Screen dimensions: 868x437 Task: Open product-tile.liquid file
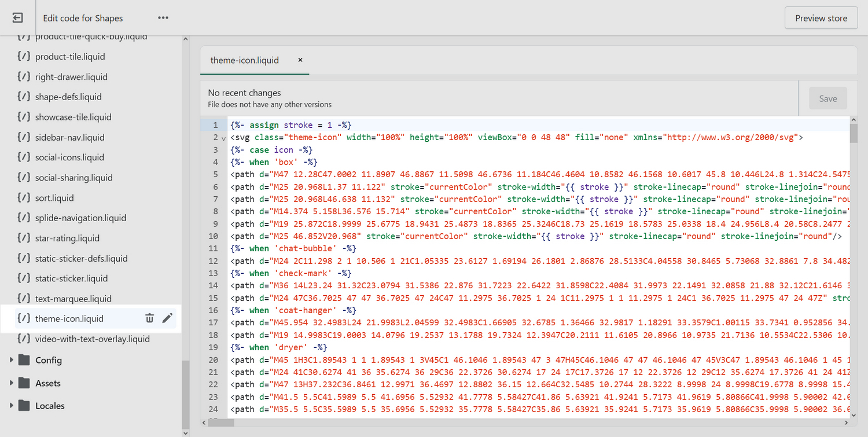(70, 57)
